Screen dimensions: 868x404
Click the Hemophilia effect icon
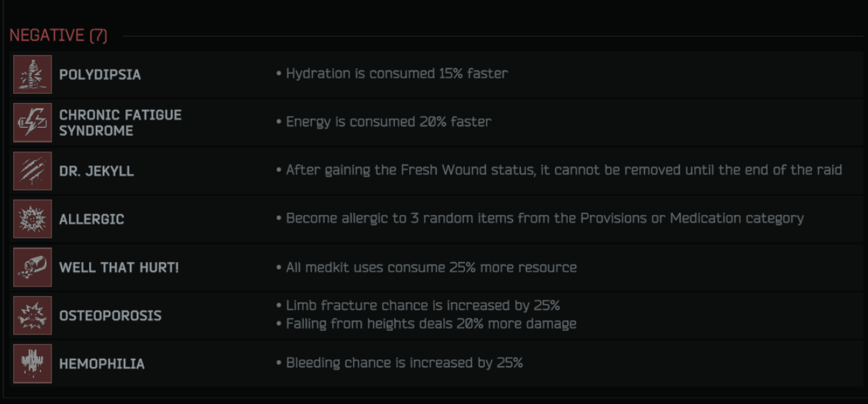coord(33,363)
